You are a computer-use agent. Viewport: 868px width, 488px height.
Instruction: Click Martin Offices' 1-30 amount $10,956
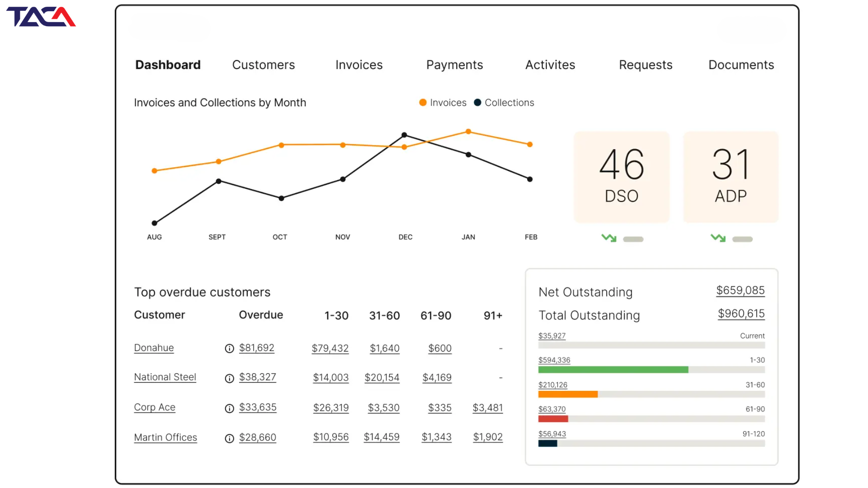(x=331, y=437)
